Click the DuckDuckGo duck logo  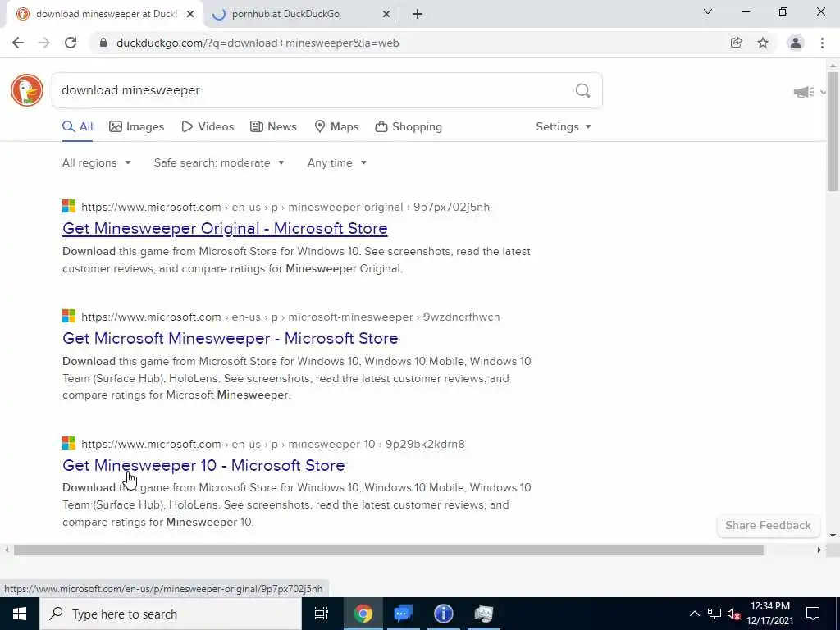point(27,90)
